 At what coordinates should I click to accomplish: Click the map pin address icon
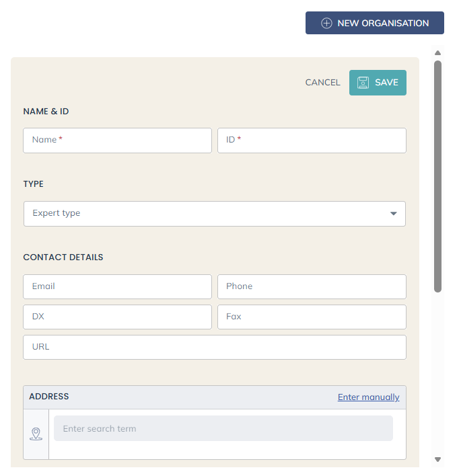[x=36, y=434]
